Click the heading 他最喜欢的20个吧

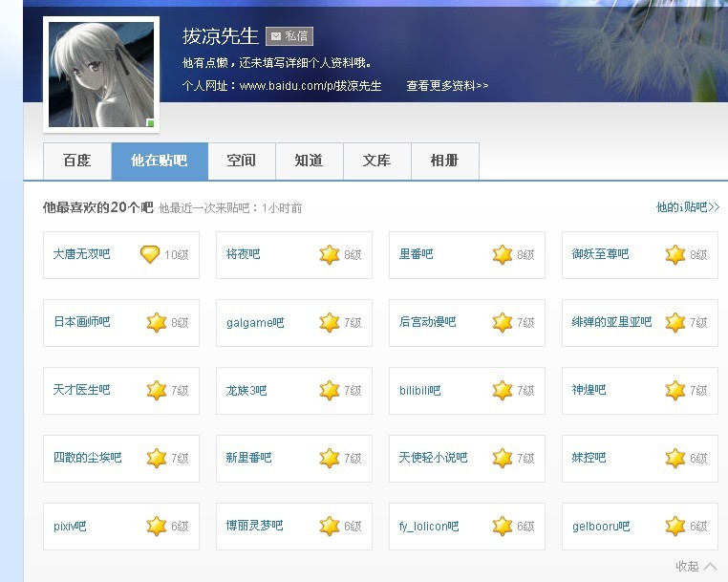click(98, 207)
